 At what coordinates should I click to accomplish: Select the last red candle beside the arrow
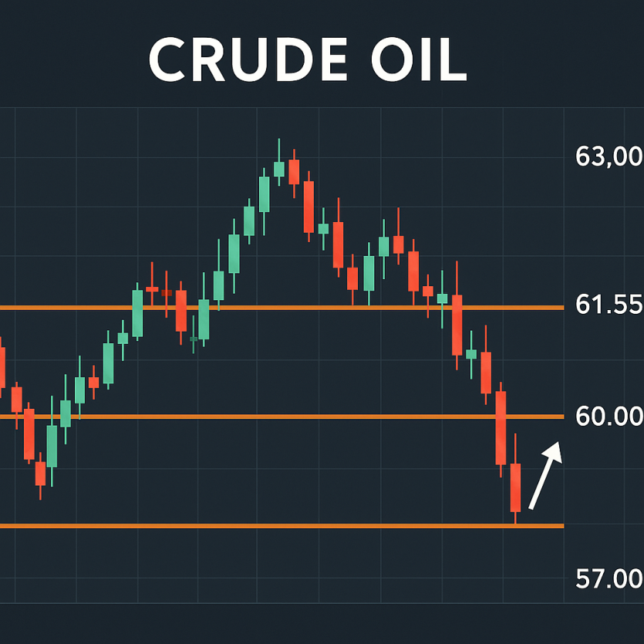(515, 487)
